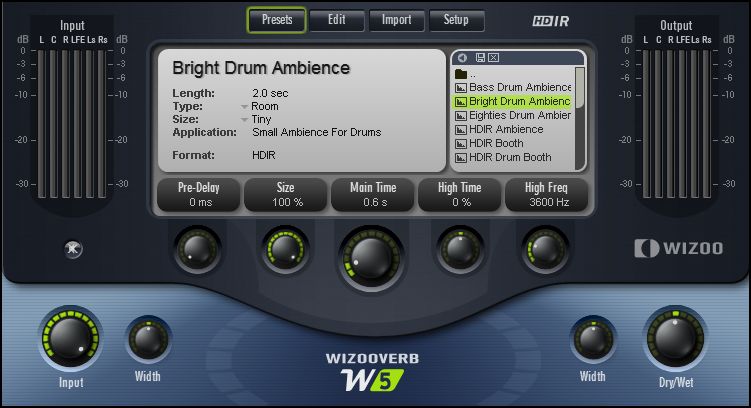The image size is (751, 408).
Task: Select the 'HDIR Booth' preset text
Action: [496, 143]
